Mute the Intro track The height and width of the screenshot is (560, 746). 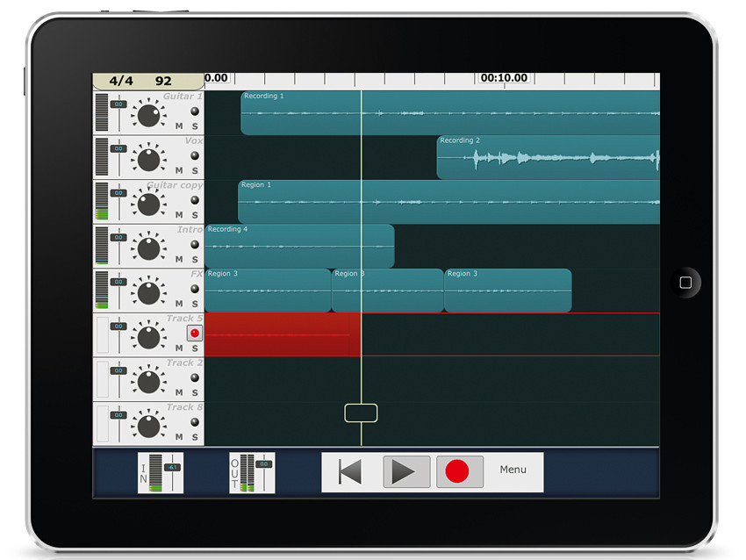(x=179, y=259)
